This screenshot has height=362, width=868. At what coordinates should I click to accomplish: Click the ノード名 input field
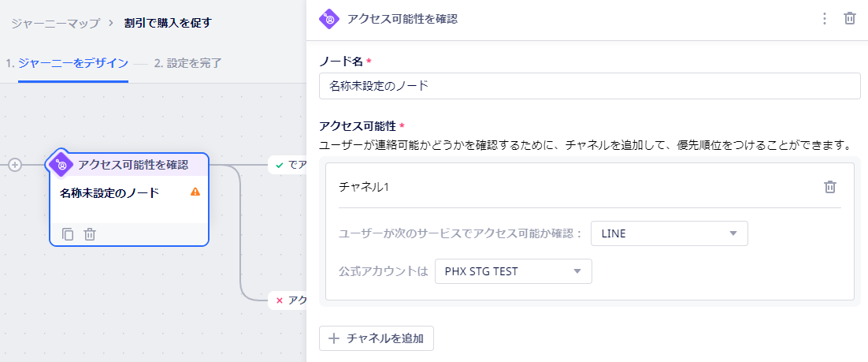pos(589,86)
